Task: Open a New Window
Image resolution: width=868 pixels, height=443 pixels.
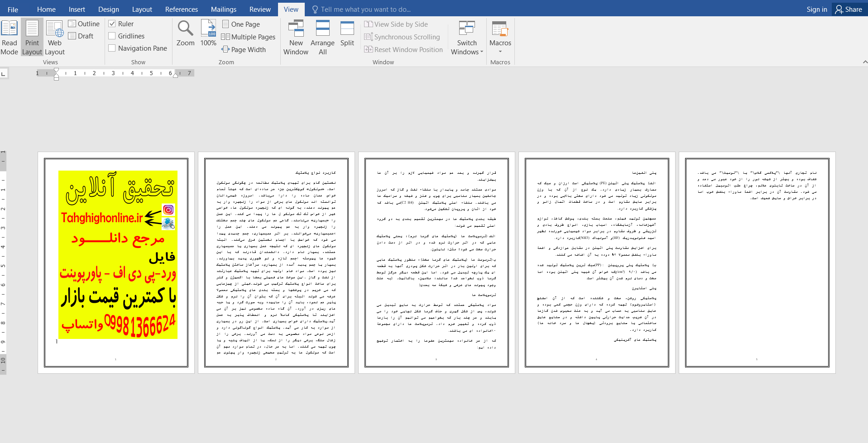Action: click(x=296, y=38)
